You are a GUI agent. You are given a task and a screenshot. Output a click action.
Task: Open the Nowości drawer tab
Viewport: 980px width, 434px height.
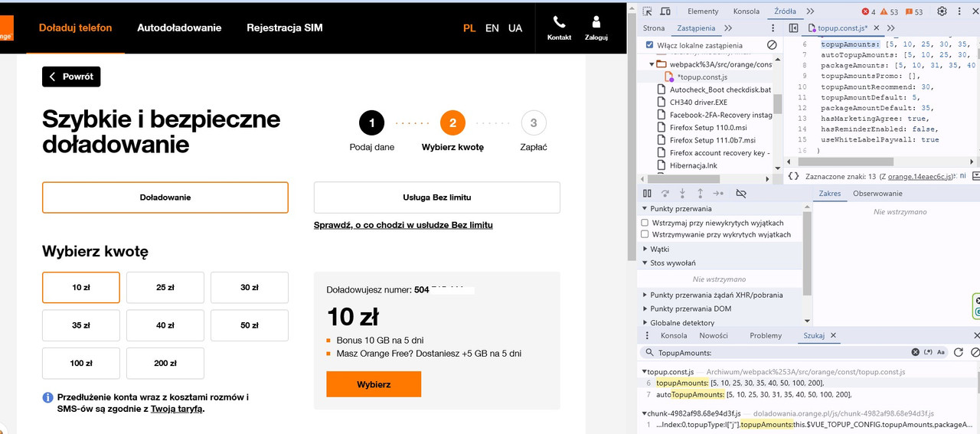click(x=714, y=335)
